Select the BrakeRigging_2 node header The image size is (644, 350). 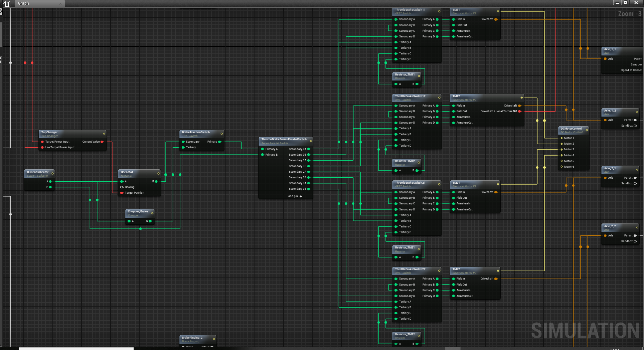192,338
